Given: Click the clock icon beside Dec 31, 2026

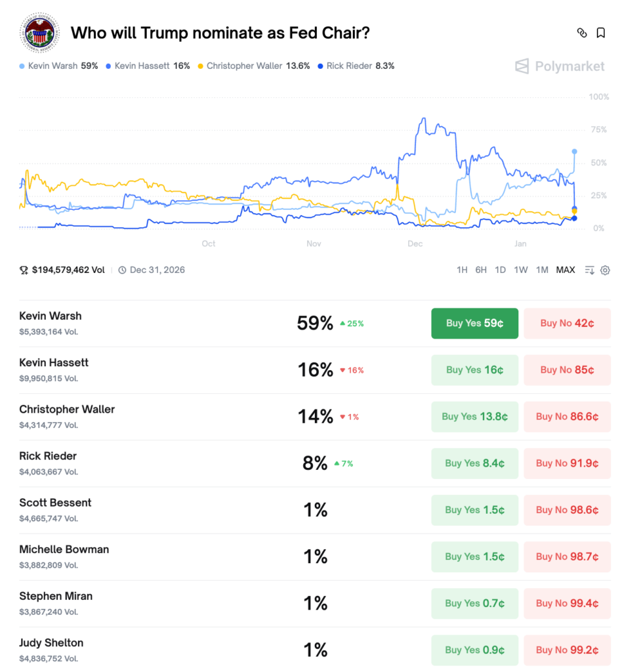Looking at the screenshot, I should 122,270.
